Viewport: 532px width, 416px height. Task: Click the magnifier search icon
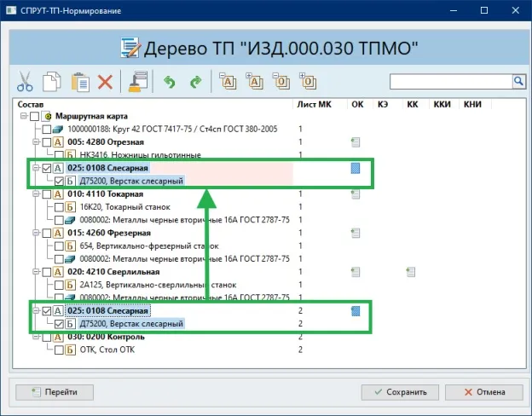518,81
